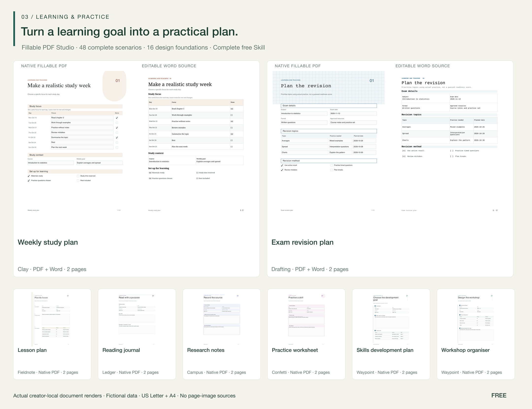The width and height of the screenshot is (532, 409).
Task: Open the Workshop organiser thumbnail card
Action: [476, 334]
